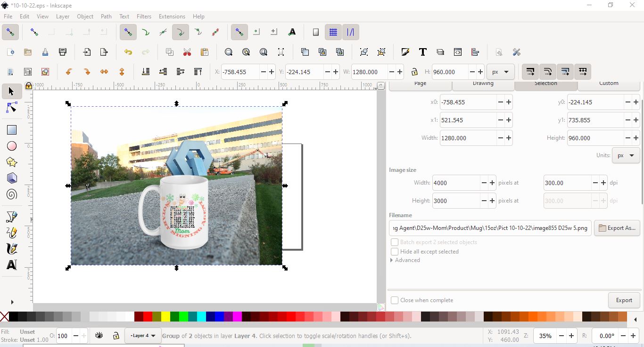Lower selection to bottom icon
The image size is (644, 347).
point(146,72)
